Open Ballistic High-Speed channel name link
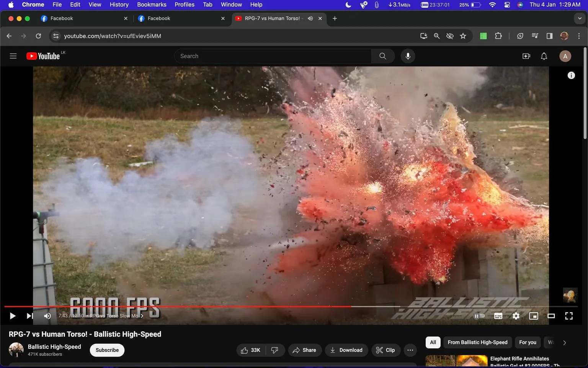Screen dimensions: 588x368 [x=54, y=347]
